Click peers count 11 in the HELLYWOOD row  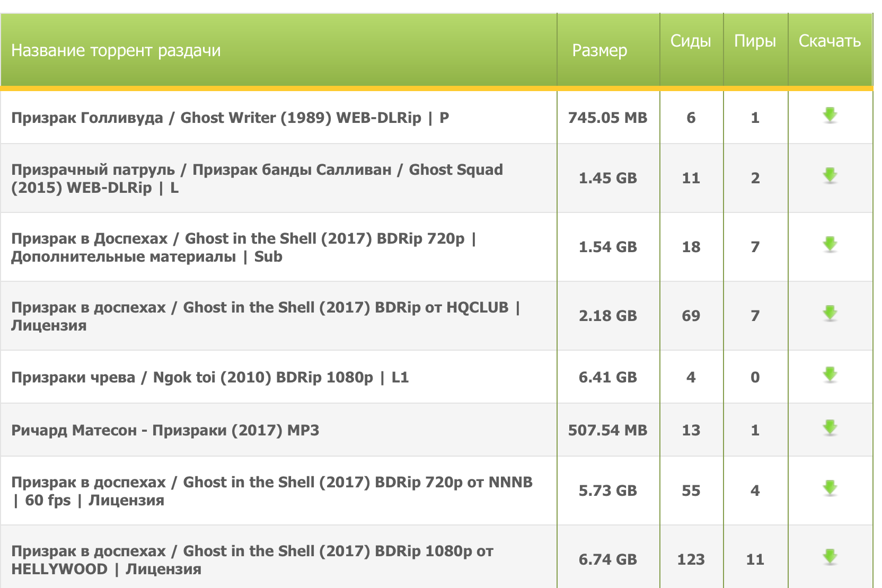pos(755,559)
